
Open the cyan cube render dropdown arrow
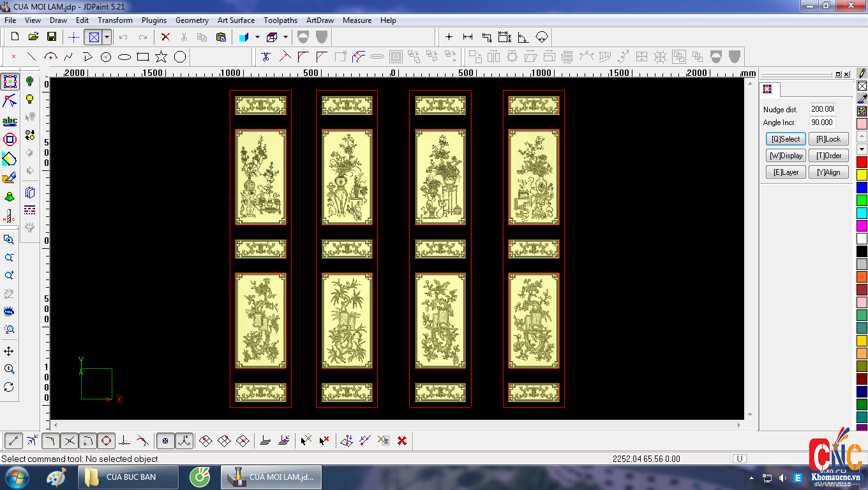pos(257,37)
